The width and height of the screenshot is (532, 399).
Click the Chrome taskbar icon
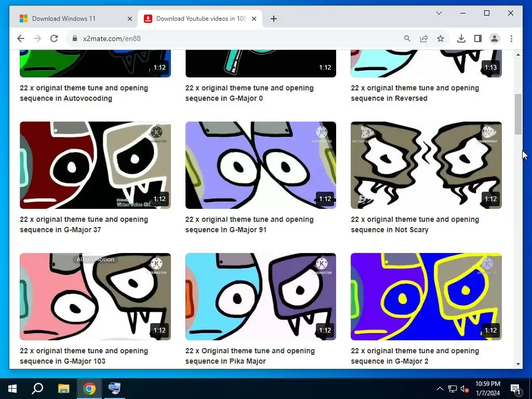point(89,389)
